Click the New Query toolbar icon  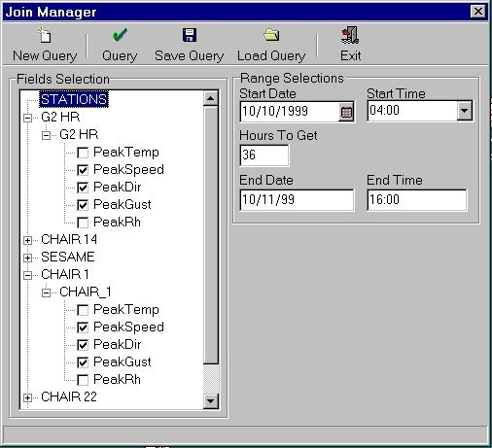point(45,35)
